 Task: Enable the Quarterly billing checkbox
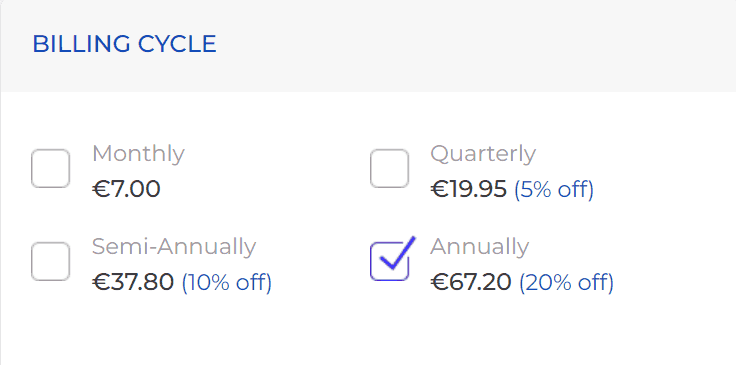click(x=389, y=168)
